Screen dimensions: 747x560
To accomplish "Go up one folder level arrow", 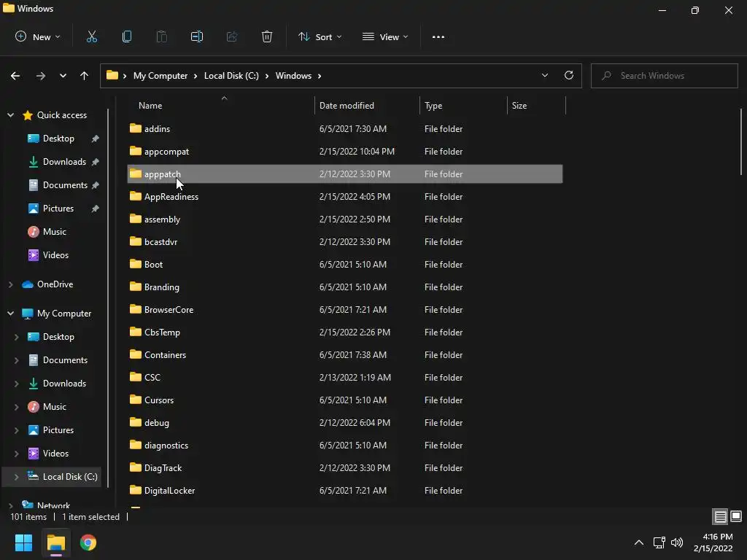I will (85, 76).
